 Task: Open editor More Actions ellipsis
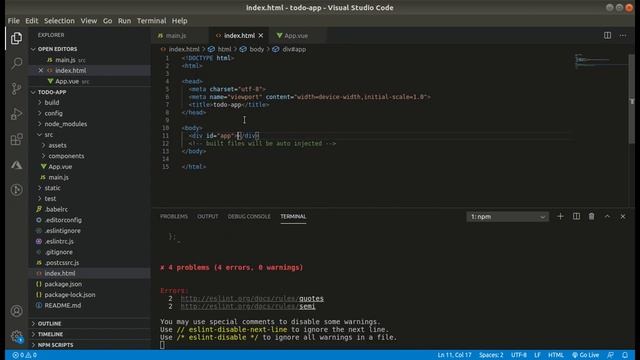(x=623, y=36)
